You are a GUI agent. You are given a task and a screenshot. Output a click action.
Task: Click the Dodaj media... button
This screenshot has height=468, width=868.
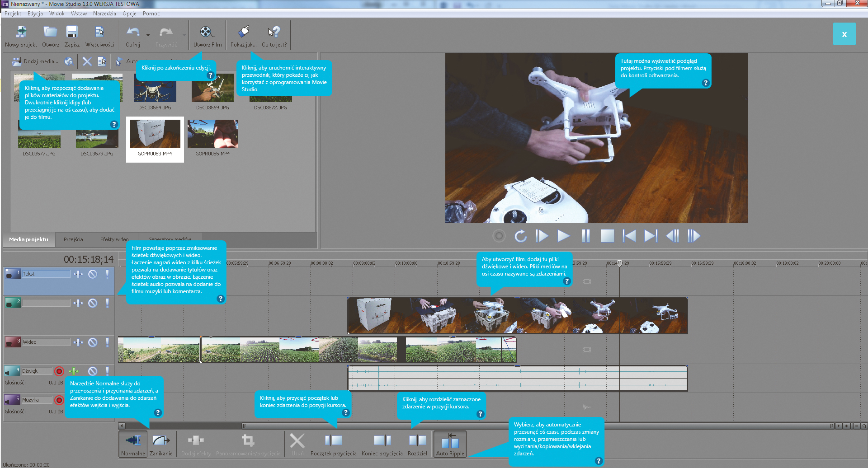click(x=35, y=61)
